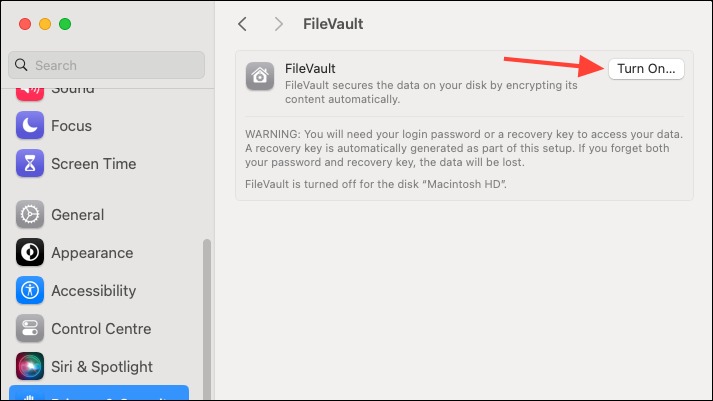713x401 pixels.
Task: Click the FileVault house-lock icon
Action: pos(260,76)
